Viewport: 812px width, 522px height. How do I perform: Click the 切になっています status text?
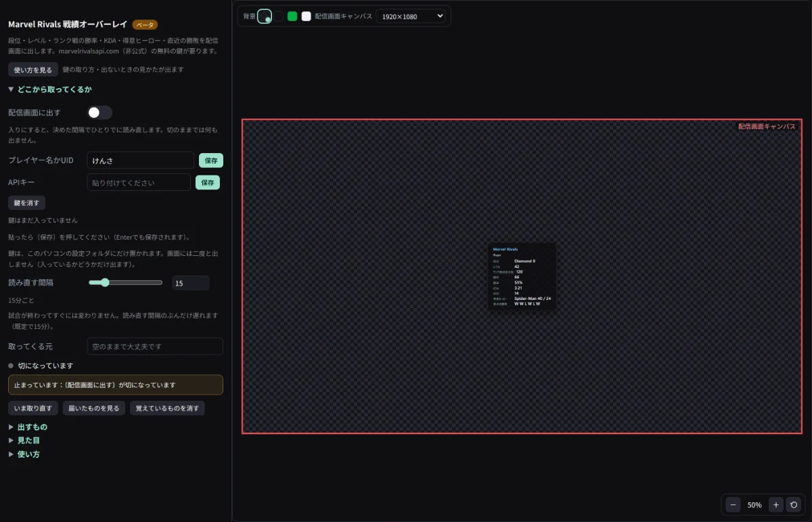click(45, 366)
